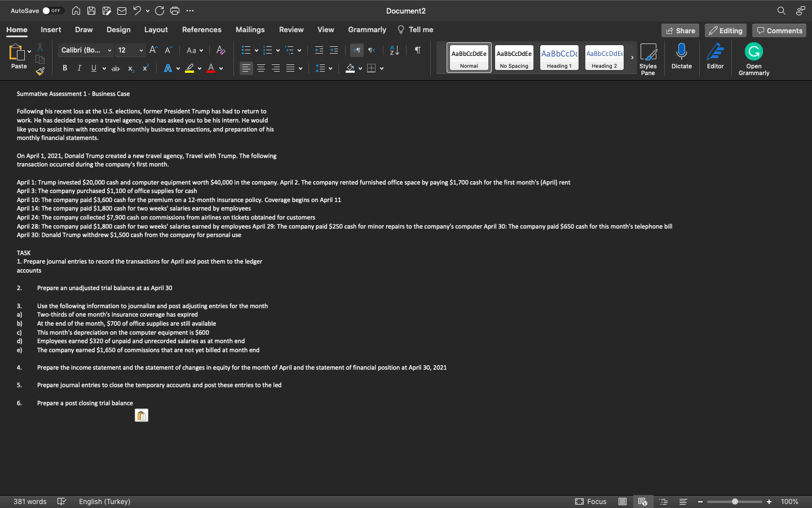Launch the Editor pane
Viewport: 812px width, 508px height.
715,56
